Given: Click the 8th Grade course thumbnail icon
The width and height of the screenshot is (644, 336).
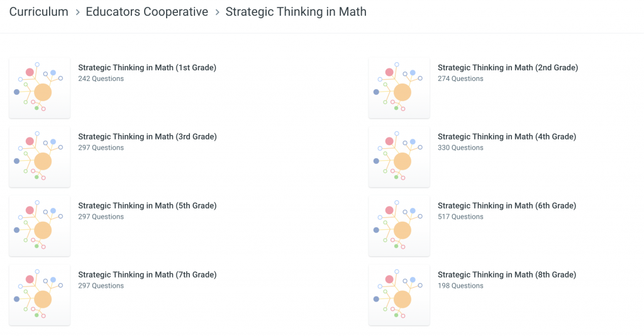Looking at the screenshot, I should (399, 295).
